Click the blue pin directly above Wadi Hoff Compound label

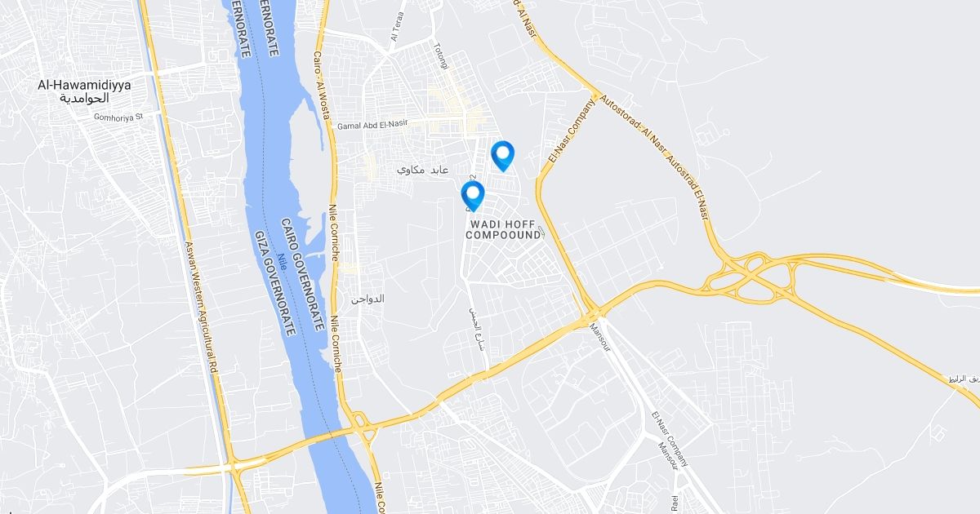[x=473, y=197]
